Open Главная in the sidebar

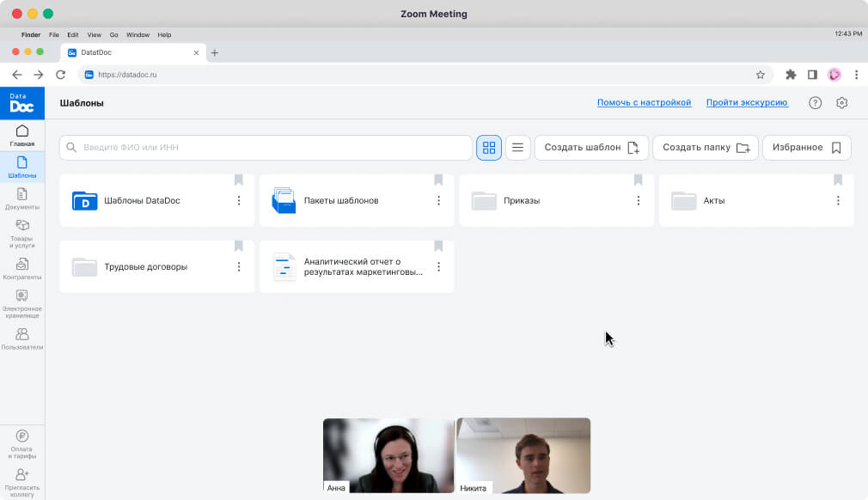point(22,136)
